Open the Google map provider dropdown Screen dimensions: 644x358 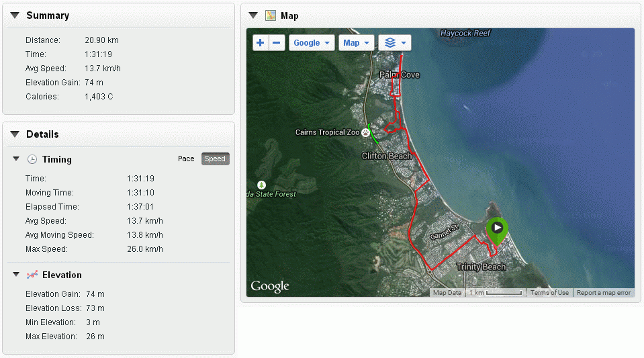(312, 43)
